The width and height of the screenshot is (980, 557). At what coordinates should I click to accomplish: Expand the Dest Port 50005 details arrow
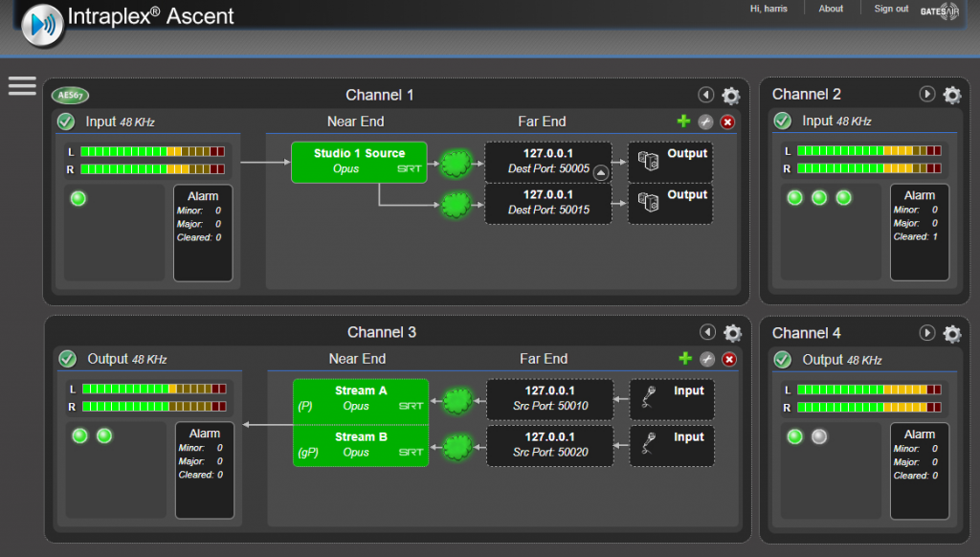click(600, 172)
